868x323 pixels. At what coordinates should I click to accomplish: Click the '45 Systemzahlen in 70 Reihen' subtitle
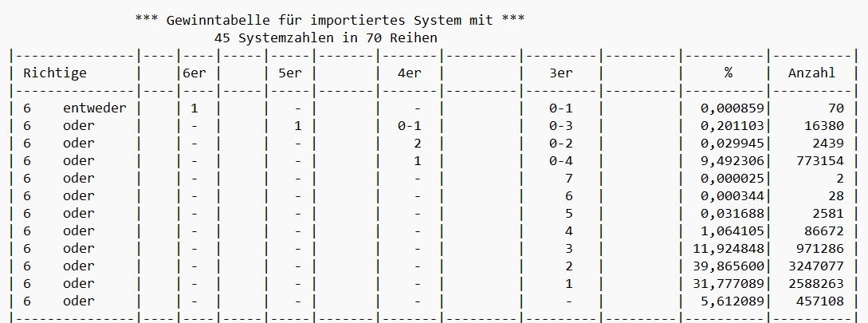pos(325,37)
